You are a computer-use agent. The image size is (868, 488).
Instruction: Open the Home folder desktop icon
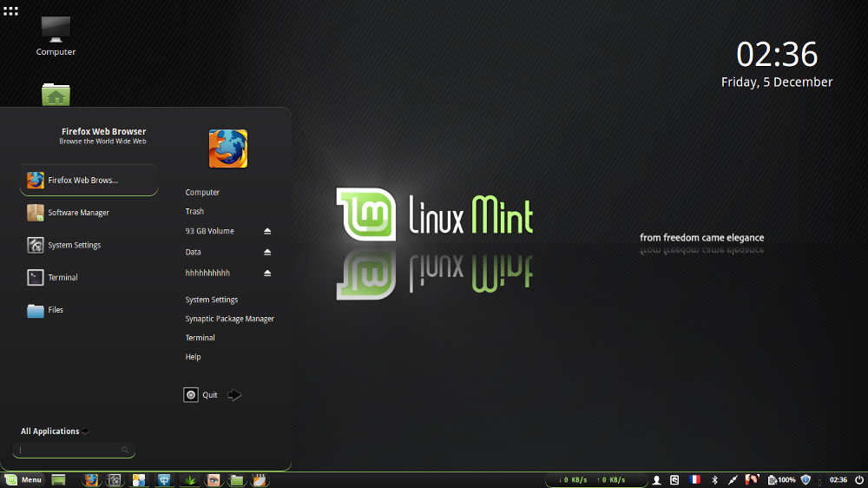click(x=56, y=95)
